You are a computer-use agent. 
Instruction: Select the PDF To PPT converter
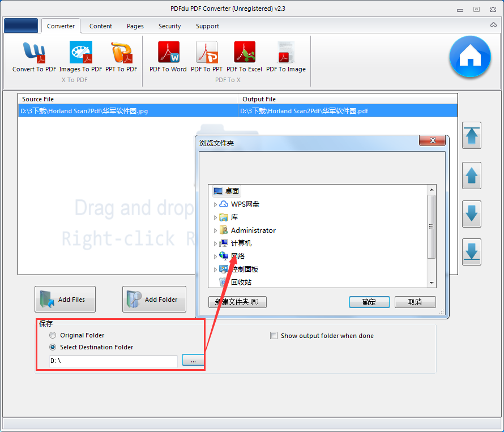click(207, 57)
